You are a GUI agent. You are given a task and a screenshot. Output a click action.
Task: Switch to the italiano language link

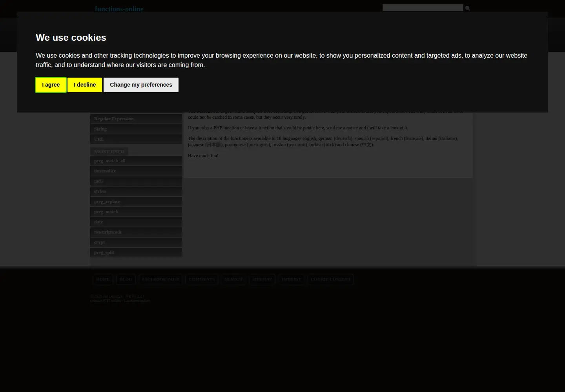coord(448,138)
